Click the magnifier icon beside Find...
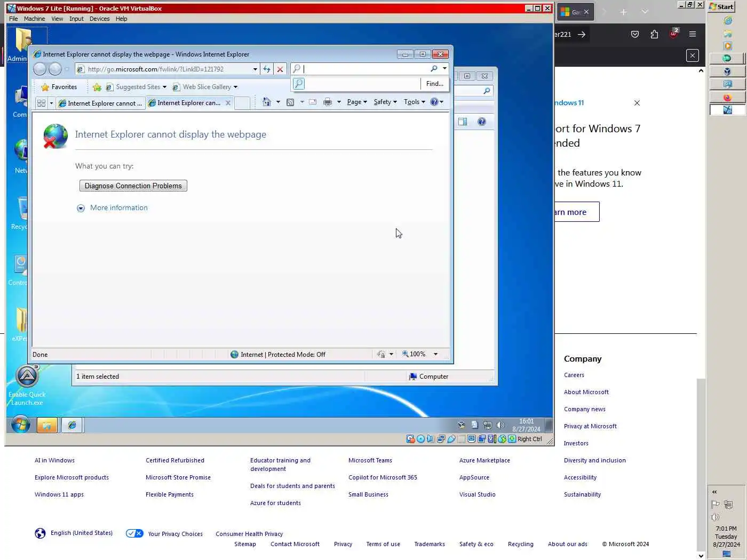Viewport: 747px width, 560px height. coord(299,84)
